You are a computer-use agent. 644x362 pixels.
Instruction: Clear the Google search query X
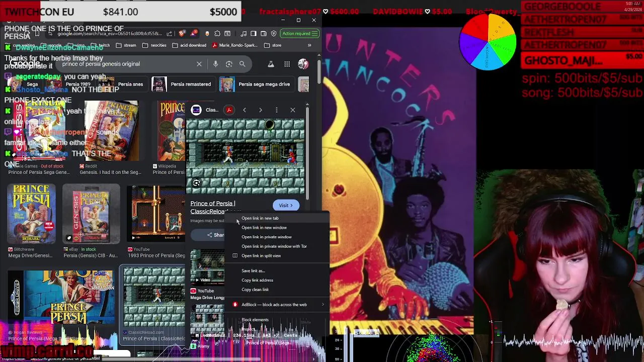coord(199,64)
